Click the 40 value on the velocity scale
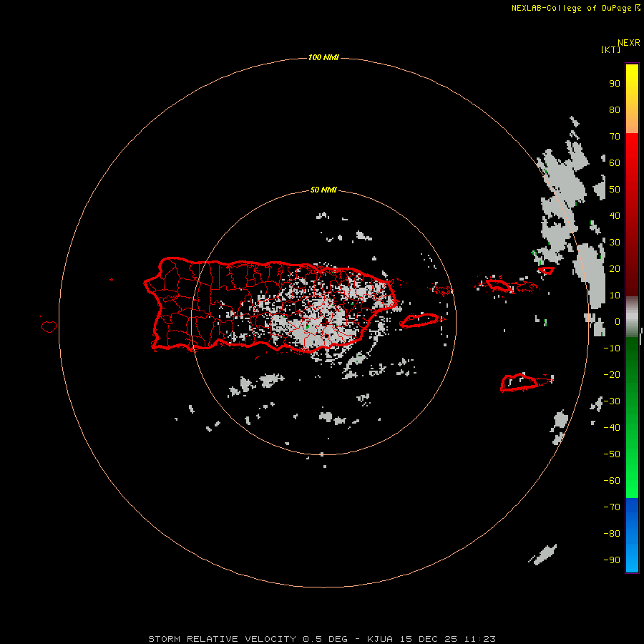This screenshot has height=644, width=644. 615,216
